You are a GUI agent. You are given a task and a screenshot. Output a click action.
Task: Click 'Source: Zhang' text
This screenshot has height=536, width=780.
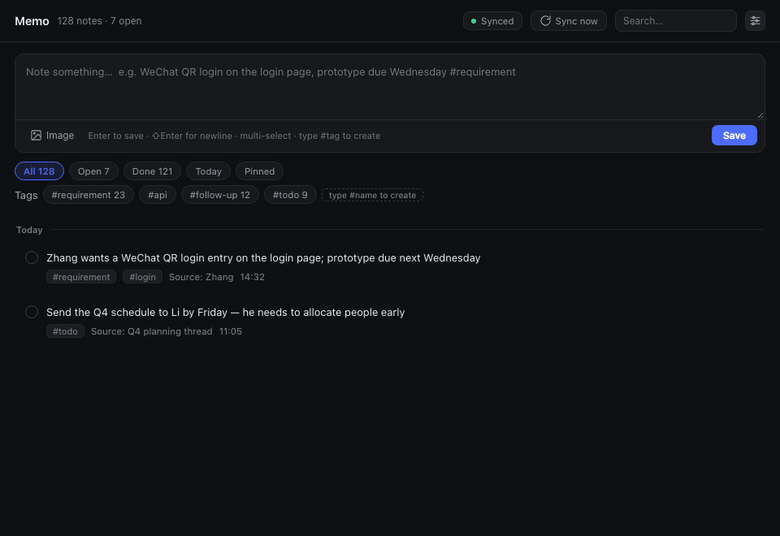click(201, 277)
